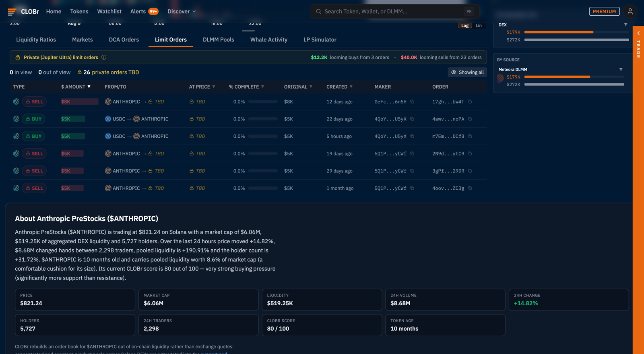Screen dimensions: 644x354
Task: Open the user account profile icon
Action: (x=630, y=11)
